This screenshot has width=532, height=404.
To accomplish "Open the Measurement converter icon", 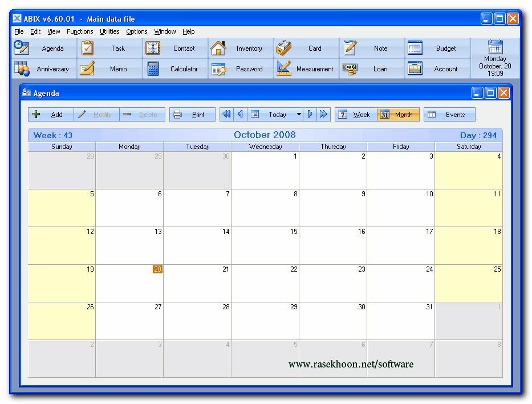I will click(284, 69).
